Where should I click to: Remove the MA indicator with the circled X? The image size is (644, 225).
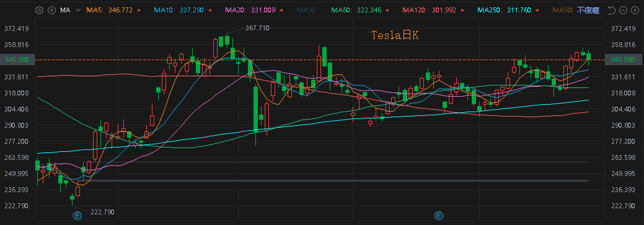pyautogui.click(x=51, y=11)
